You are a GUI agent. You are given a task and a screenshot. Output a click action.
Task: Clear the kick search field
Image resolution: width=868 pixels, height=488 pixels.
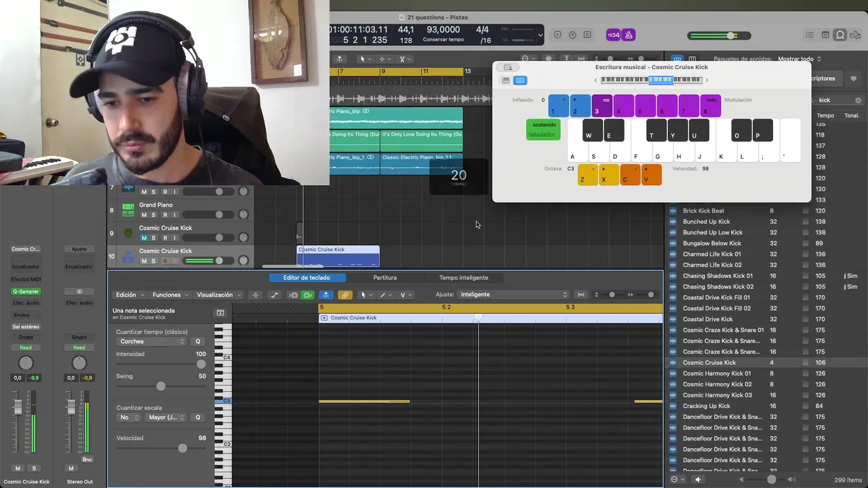click(x=858, y=100)
